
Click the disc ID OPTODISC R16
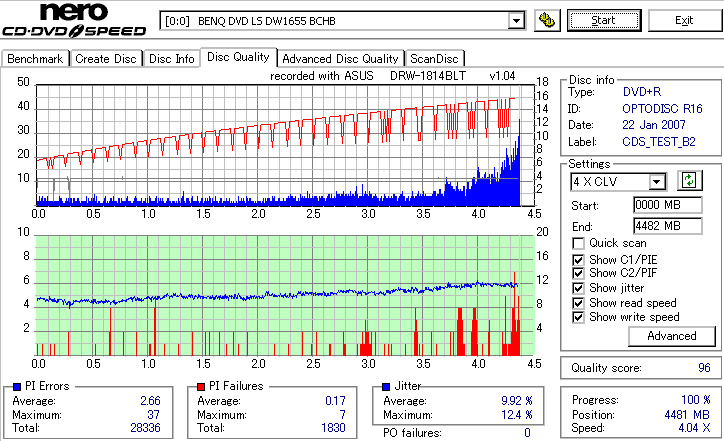(x=662, y=109)
